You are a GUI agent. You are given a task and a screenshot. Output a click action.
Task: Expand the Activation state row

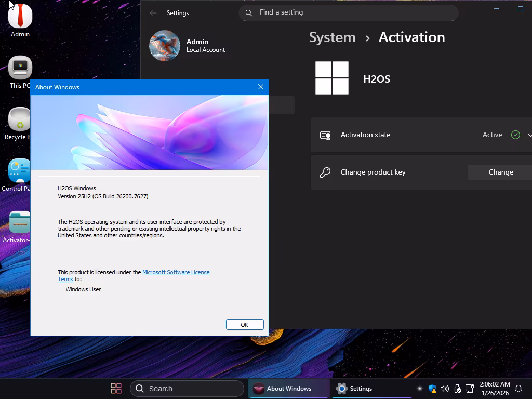(529, 135)
